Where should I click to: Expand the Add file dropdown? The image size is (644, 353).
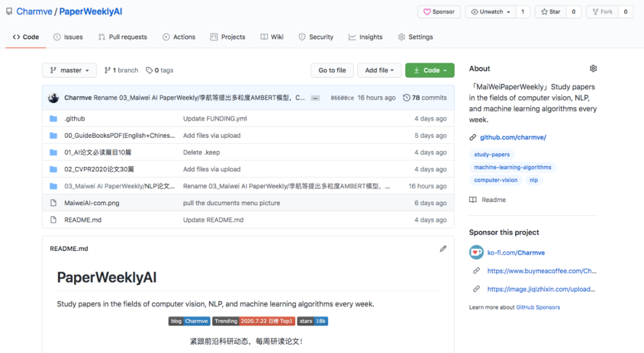379,70
